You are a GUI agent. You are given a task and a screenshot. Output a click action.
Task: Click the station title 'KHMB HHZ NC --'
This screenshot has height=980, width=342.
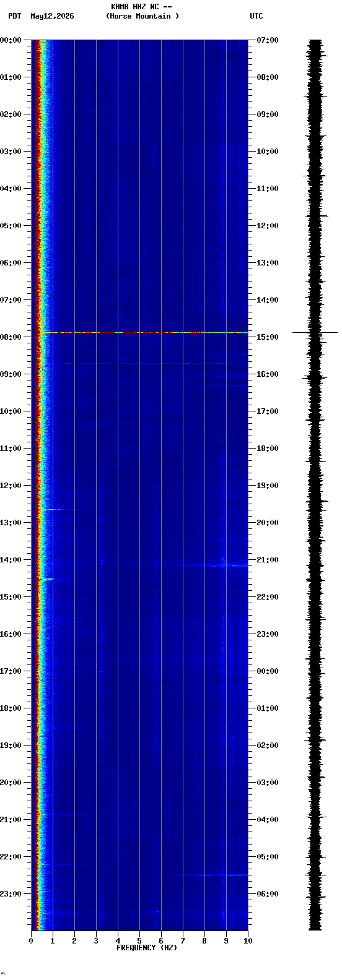[141, 7]
